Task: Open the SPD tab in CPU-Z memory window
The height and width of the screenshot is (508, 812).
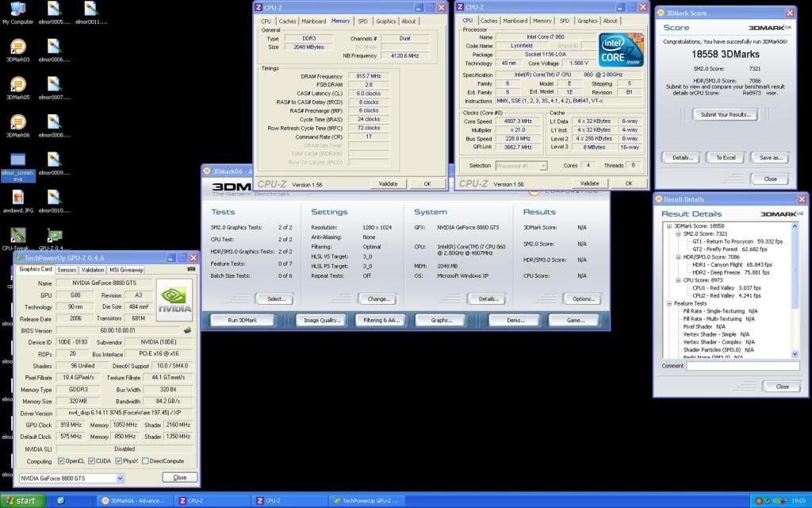Action: (x=362, y=21)
